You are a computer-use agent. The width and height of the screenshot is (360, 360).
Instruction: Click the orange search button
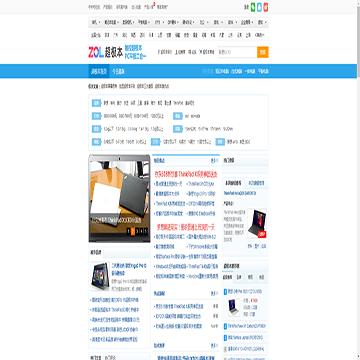point(263,52)
